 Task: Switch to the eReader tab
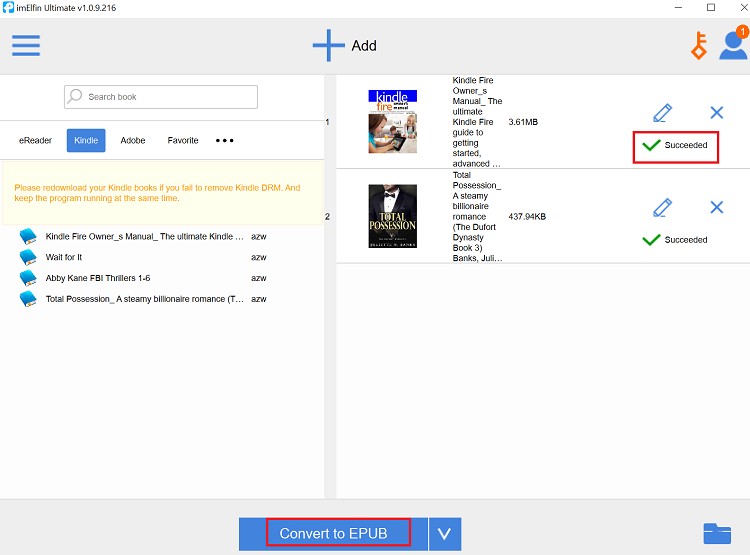[x=35, y=140]
